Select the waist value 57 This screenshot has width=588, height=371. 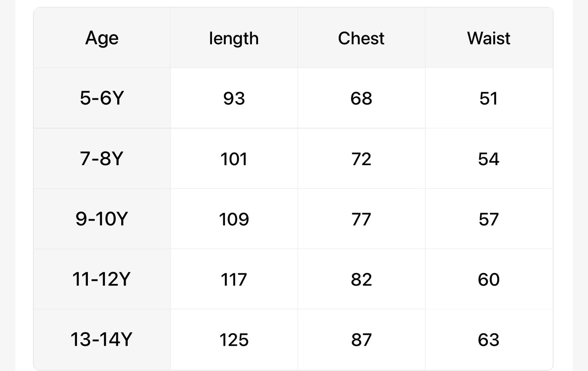pos(488,219)
